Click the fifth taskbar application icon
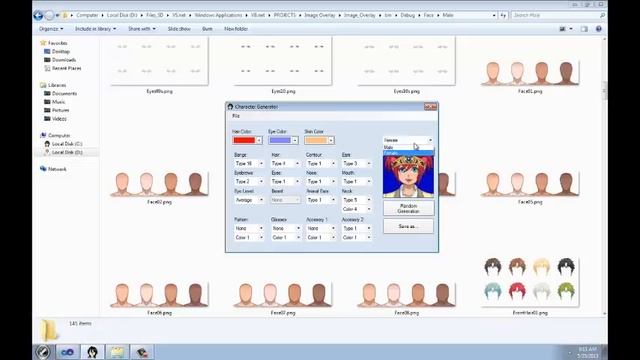This screenshot has width=640, height=360. pyautogui.click(x=142, y=352)
